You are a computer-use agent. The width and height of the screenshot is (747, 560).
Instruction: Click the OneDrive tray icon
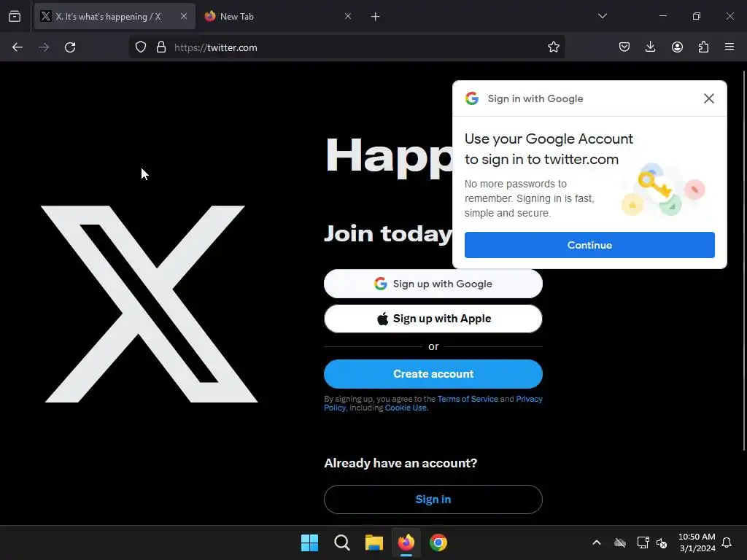tap(620, 542)
